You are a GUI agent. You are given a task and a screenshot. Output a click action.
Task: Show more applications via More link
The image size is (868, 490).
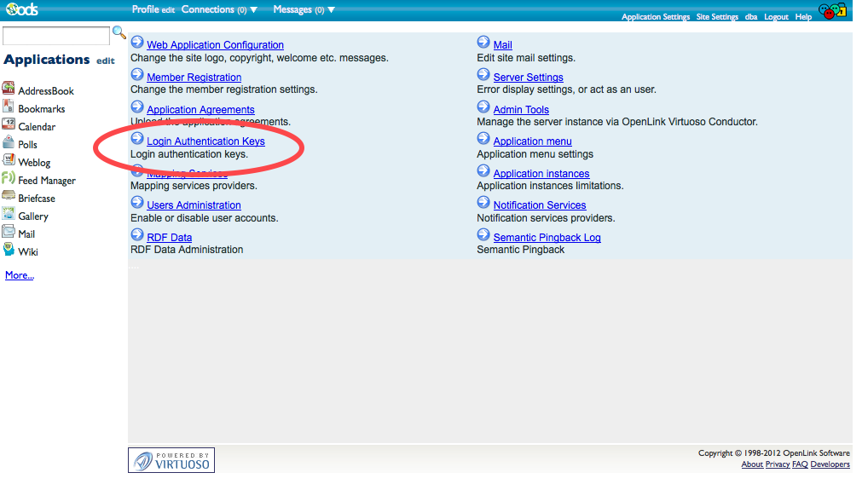coord(20,275)
